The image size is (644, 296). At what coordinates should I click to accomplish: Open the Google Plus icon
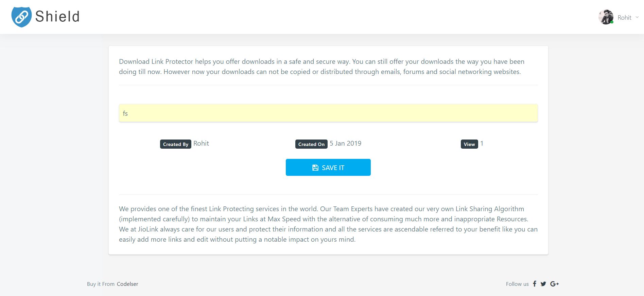(x=554, y=284)
